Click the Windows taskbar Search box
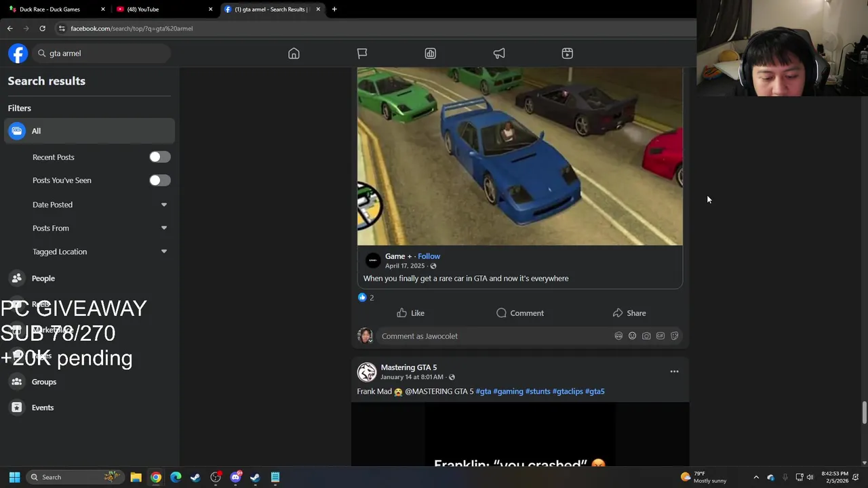 tap(75, 477)
